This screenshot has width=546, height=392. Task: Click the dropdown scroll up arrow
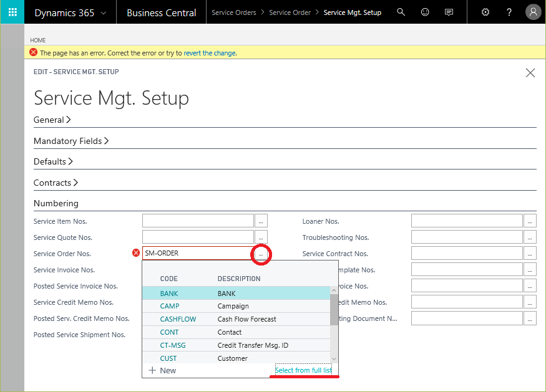click(334, 290)
